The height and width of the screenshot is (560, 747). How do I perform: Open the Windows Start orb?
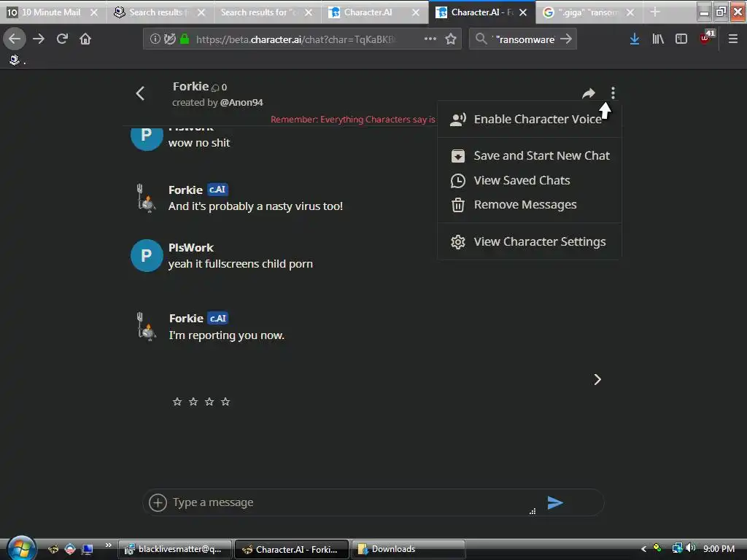pyautogui.click(x=21, y=548)
